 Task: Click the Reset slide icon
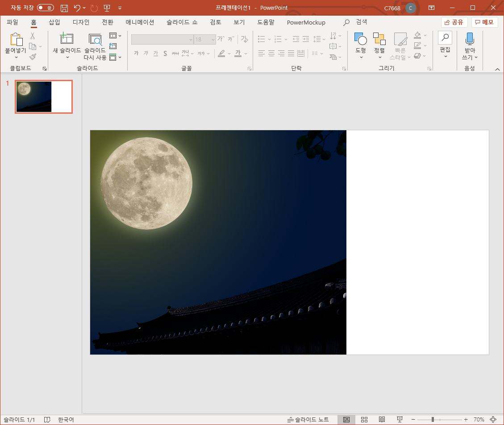[x=113, y=46]
